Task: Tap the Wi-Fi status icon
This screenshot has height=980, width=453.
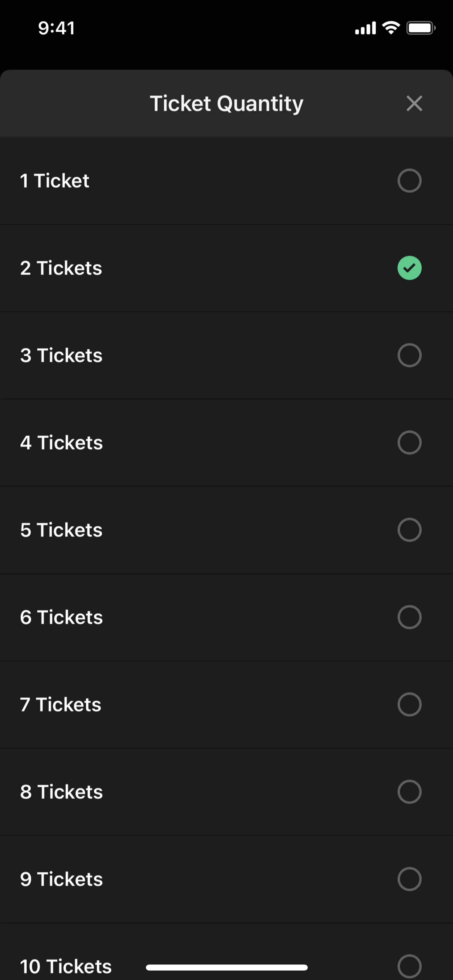Action: pos(391,28)
